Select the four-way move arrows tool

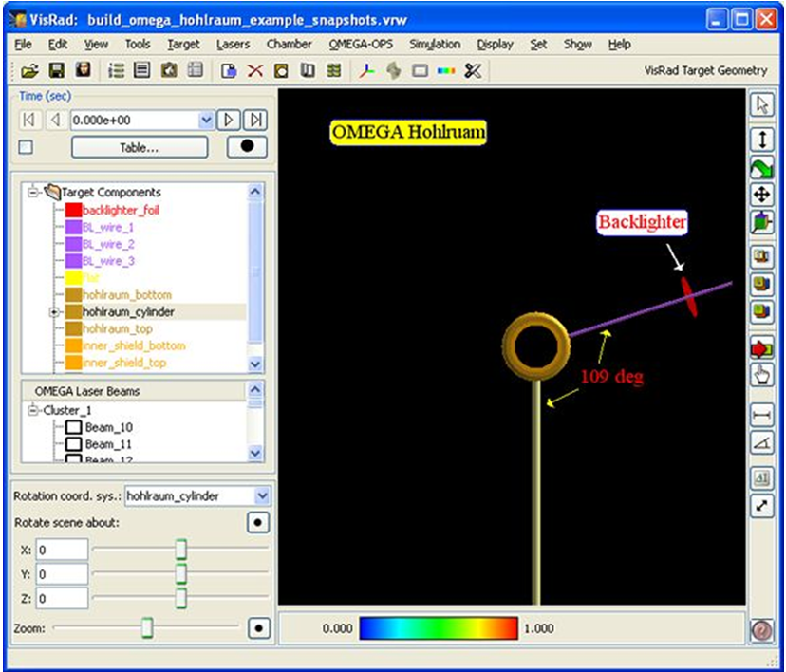(761, 195)
